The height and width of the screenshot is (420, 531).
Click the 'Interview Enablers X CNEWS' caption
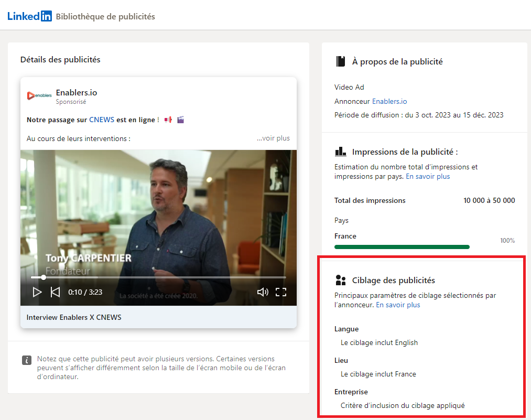pos(74,317)
